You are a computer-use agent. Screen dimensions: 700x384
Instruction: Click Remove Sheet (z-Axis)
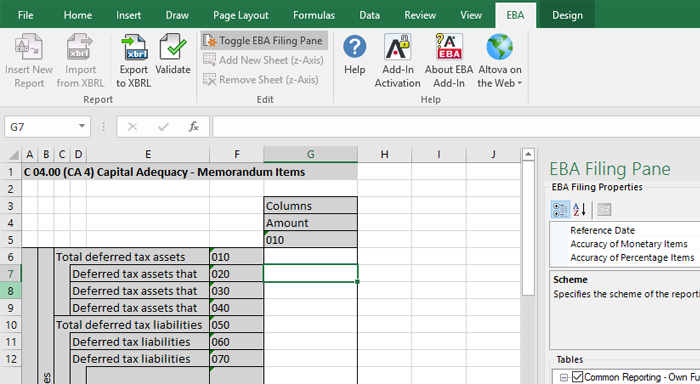(x=261, y=79)
